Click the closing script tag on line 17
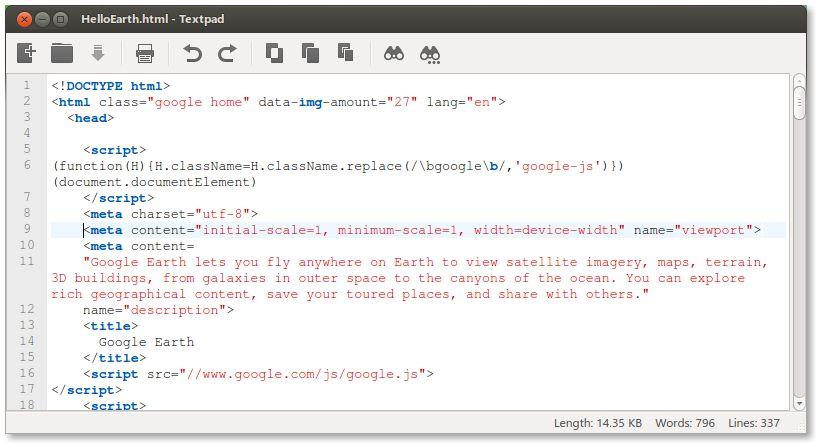816x443 pixels. [87, 390]
